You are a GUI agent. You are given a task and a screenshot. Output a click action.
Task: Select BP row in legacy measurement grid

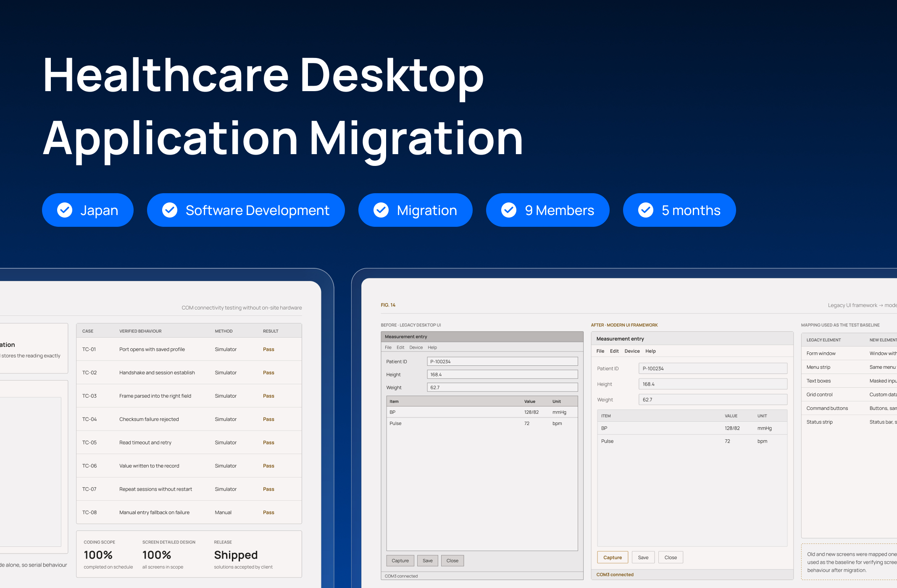tap(482, 412)
